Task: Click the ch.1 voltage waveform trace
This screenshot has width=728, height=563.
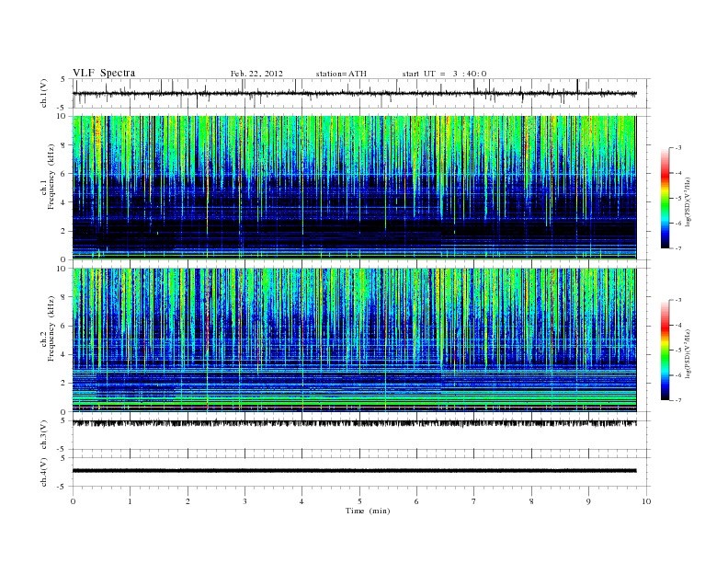Action: click(354, 93)
